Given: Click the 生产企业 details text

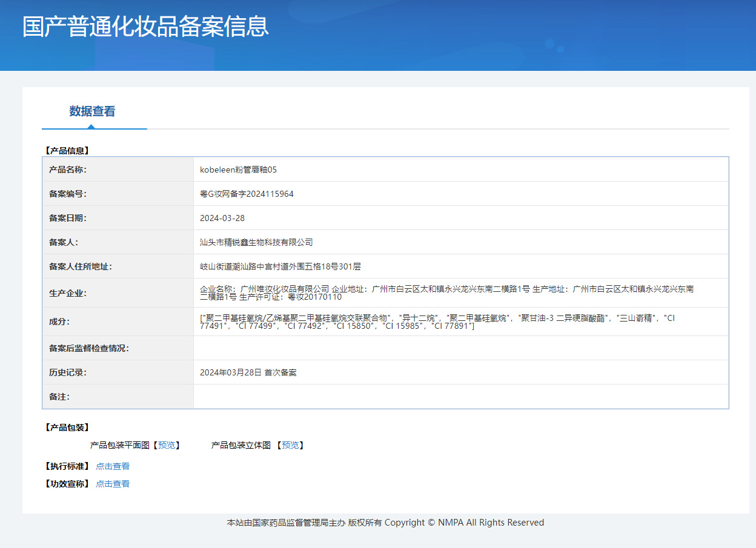Looking at the screenshot, I should coord(446,293).
